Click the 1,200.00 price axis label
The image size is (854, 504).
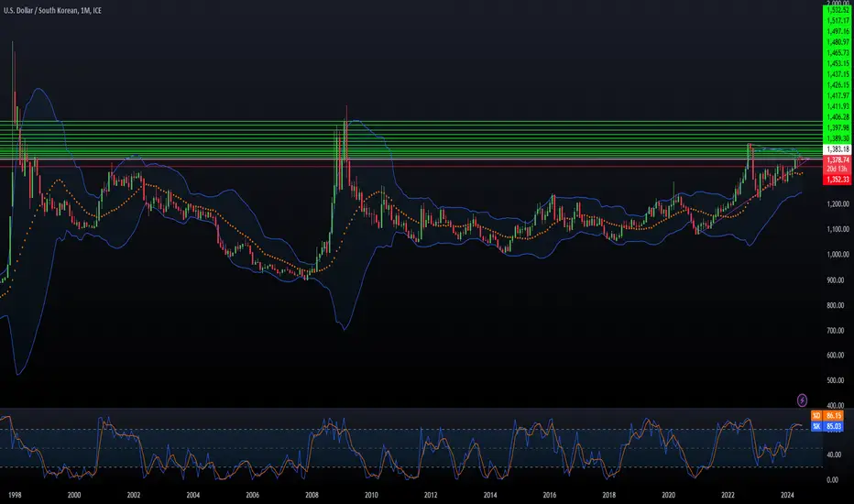point(838,204)
